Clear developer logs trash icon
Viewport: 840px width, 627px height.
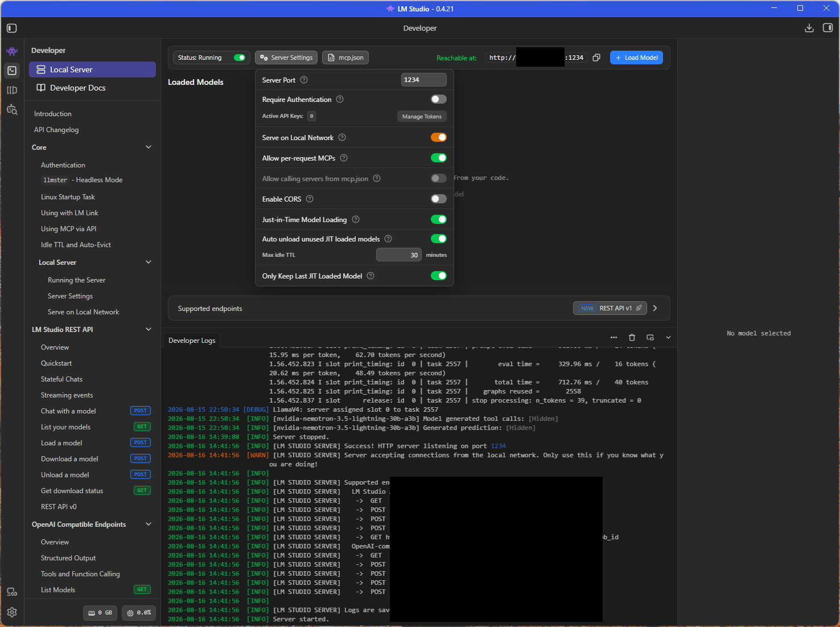click(x=632, y=338)
